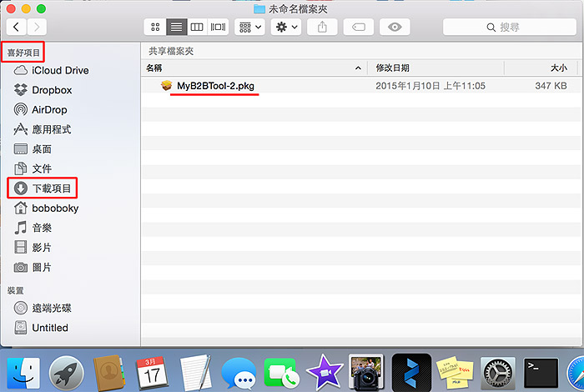Open Stickies from the Dock
584x392 pixels.
coord(455,373)
